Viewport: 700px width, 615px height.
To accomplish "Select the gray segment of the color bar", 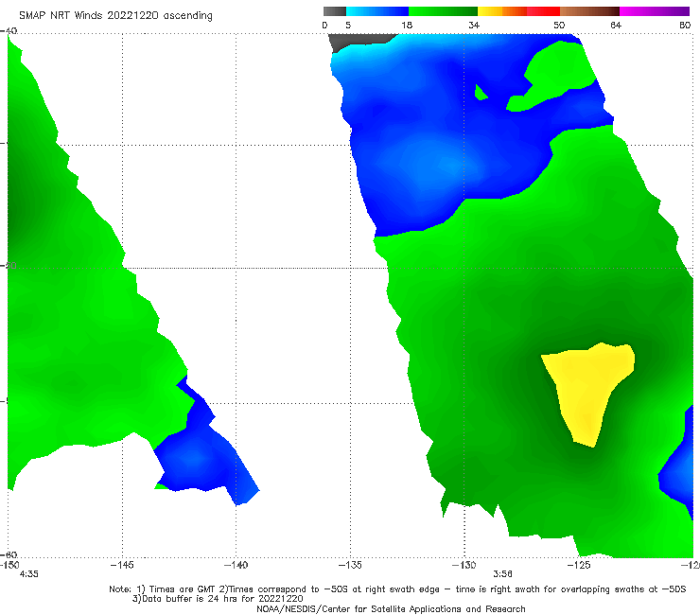I will point(335,11).
